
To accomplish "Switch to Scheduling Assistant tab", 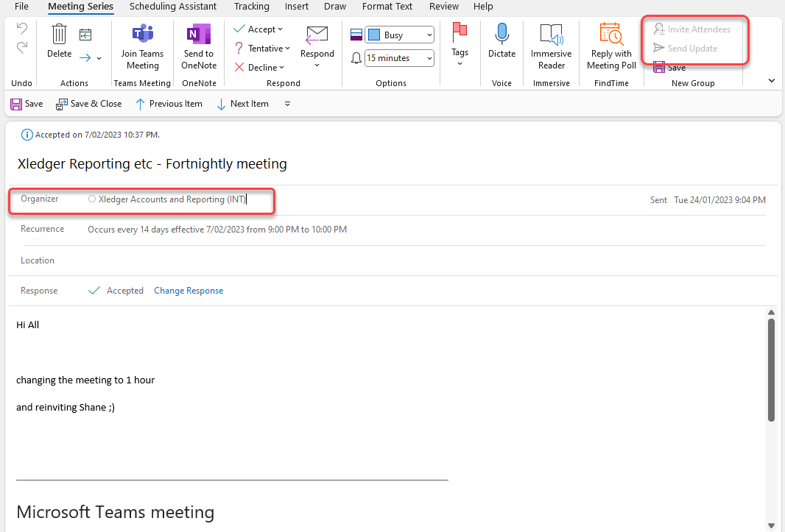I will [x=173, y=7].
